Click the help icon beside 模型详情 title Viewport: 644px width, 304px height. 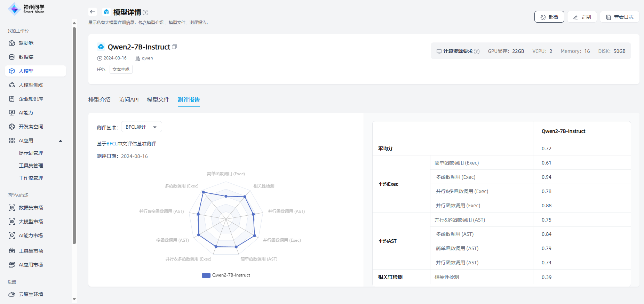(x=145, y=13)
